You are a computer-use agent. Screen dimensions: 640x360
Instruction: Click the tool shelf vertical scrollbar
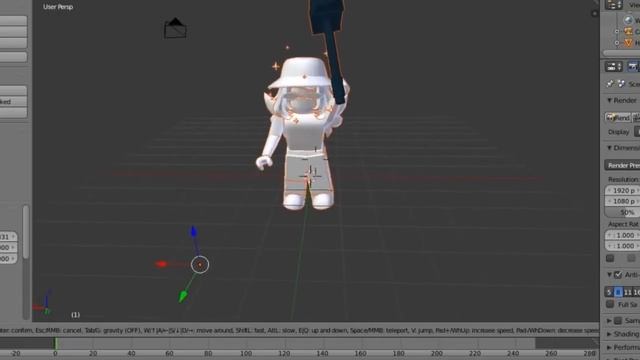(26, 232)
